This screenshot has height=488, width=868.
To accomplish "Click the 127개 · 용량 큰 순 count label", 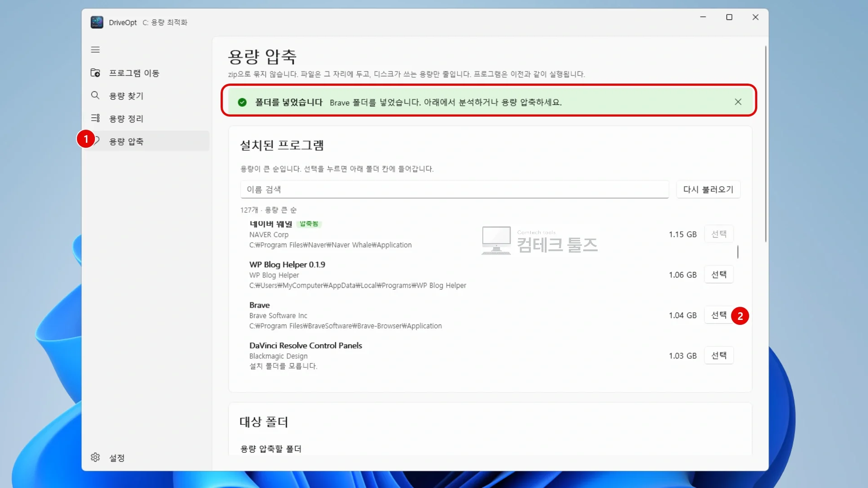I will point(269,210).
